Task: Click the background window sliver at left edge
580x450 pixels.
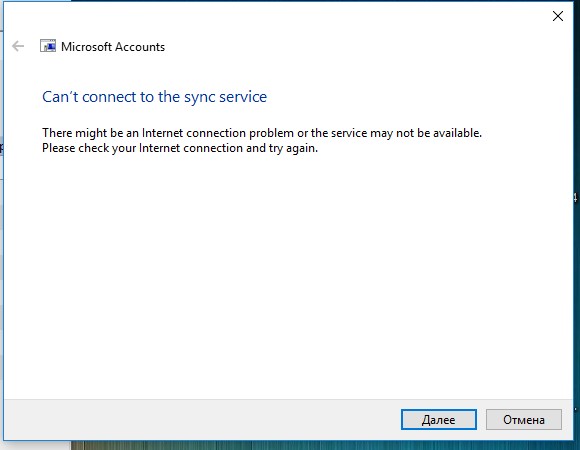Action: pyautogui.click(x=1, y=222)
